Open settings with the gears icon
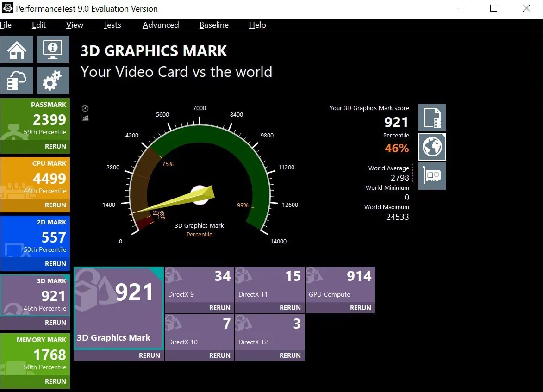This screenshot has width=543, height=392. tap(53, 81)
